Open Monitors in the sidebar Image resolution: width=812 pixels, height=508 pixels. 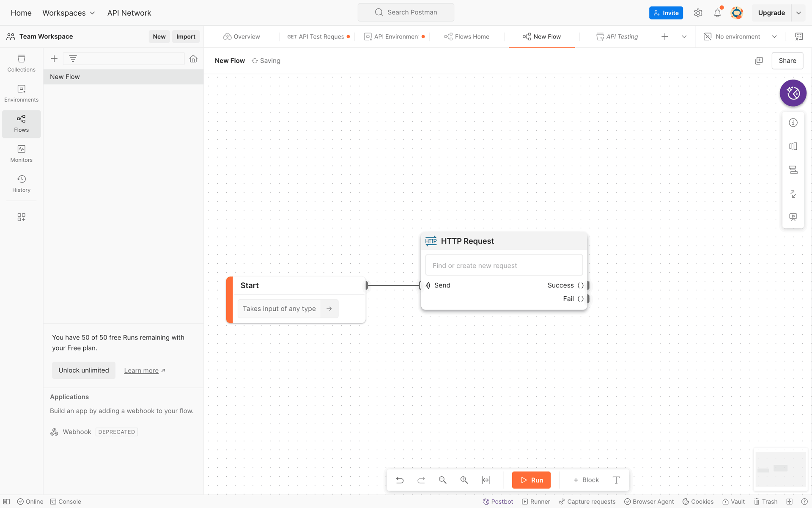21,154
